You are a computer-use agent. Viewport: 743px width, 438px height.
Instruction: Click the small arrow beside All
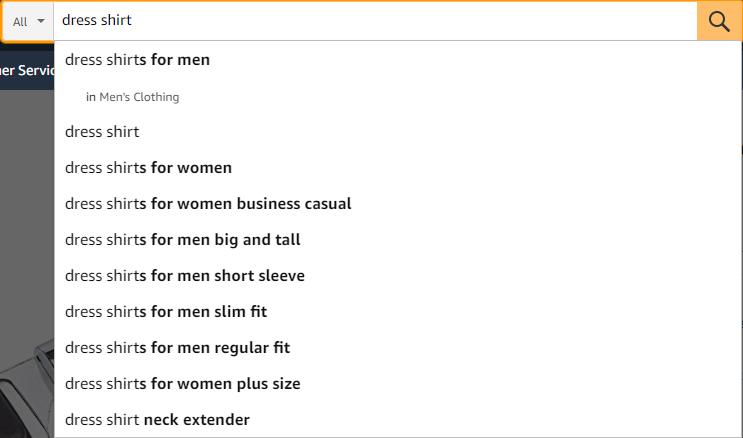coord(41,21)
